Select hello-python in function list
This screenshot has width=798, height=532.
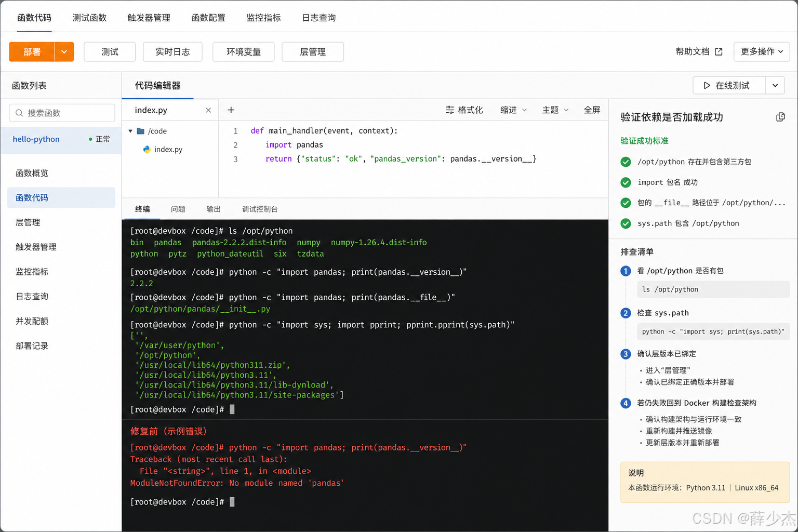click(x=61, y=139)
